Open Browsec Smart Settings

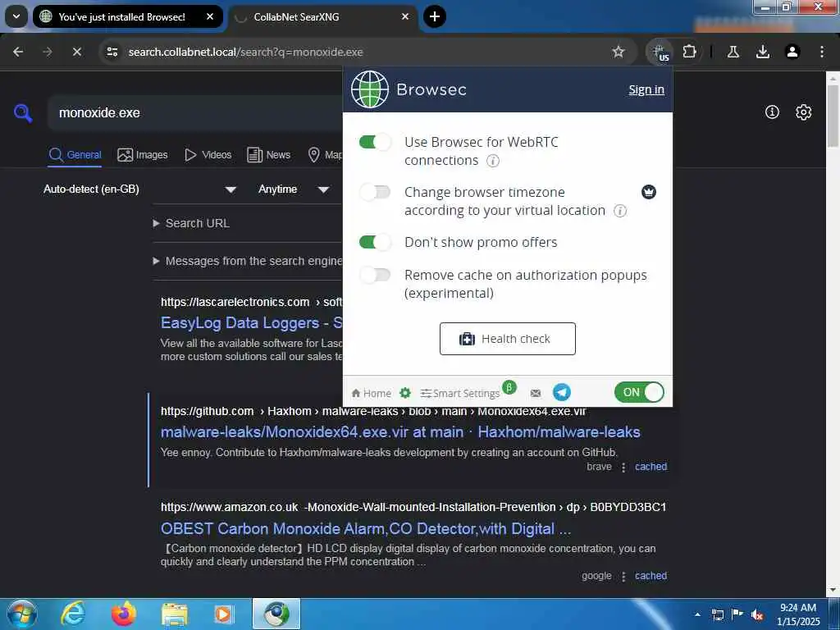point(460,393)
